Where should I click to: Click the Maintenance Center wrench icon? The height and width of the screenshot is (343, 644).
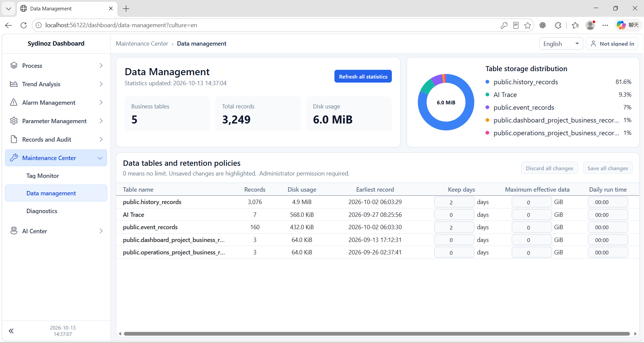(14, 158)
